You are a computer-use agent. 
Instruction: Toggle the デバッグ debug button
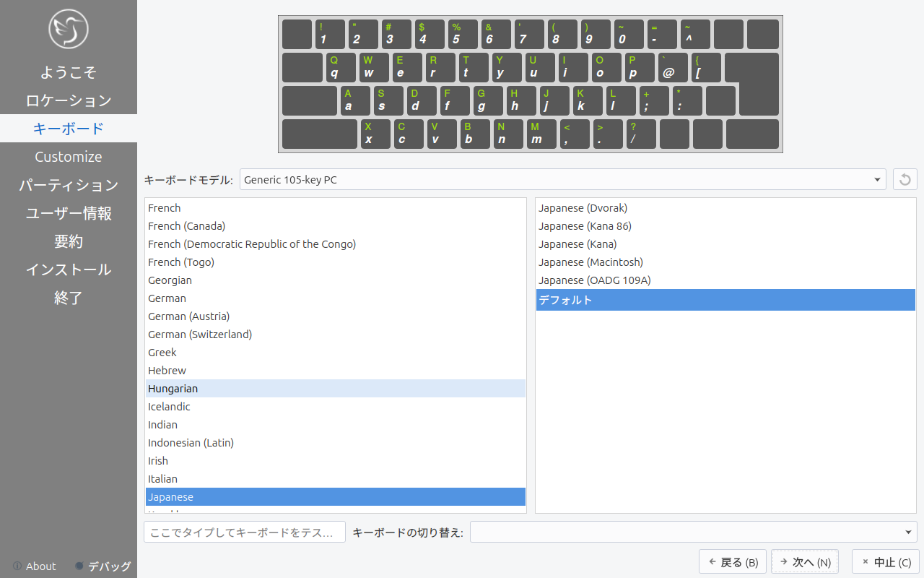click(103, 566)
